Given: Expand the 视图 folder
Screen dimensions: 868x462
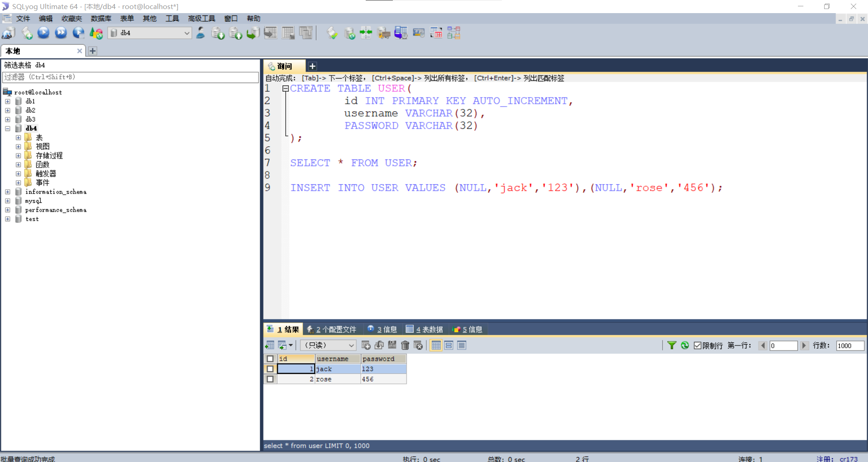Looking at the screenshot, I should tap(18, 146).
